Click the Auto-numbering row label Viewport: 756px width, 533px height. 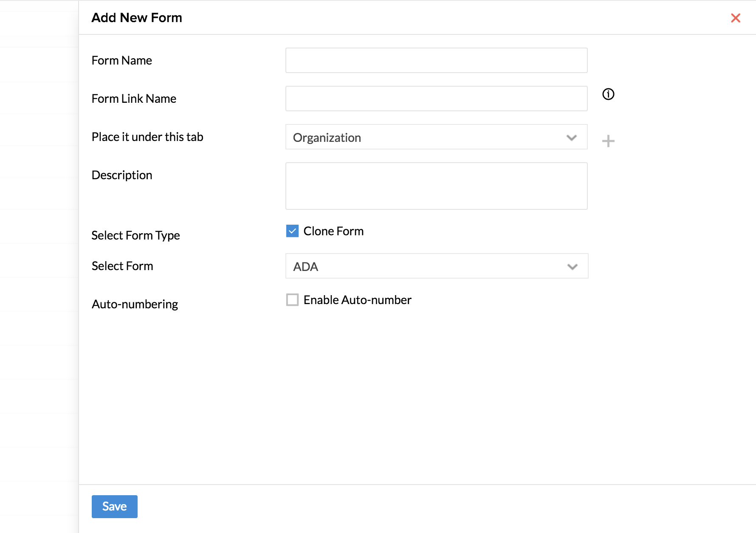click(135, 304)
